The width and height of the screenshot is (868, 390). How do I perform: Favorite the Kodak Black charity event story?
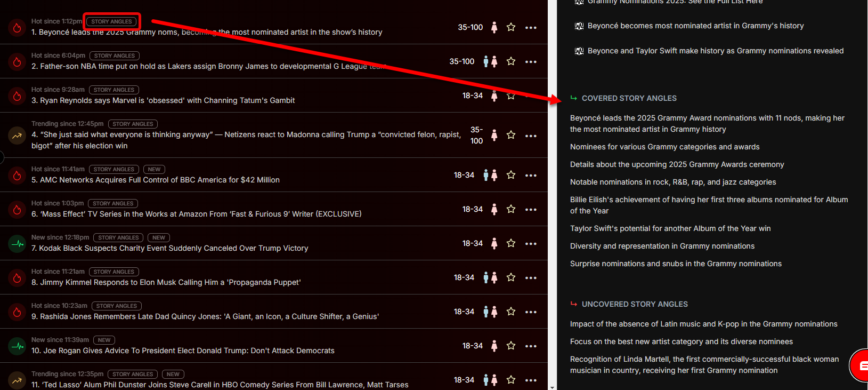[x=511, y=243]
